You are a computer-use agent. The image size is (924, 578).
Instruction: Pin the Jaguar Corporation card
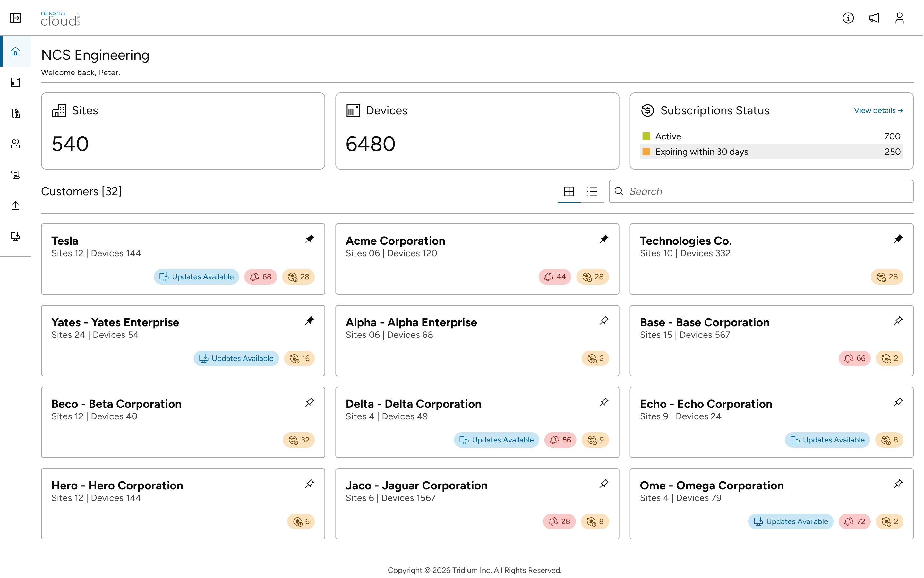pos(604,484)
